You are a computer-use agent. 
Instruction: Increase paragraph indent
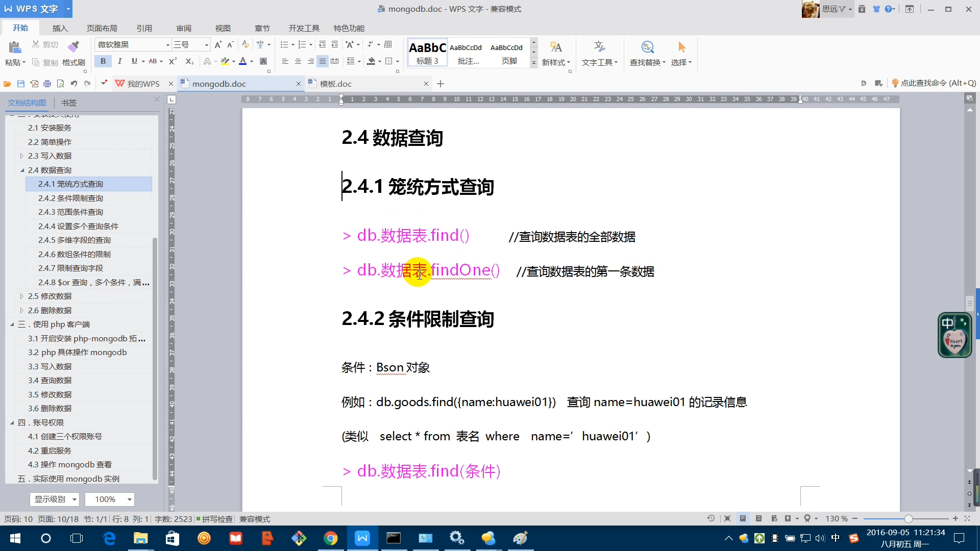pos(335,45)
